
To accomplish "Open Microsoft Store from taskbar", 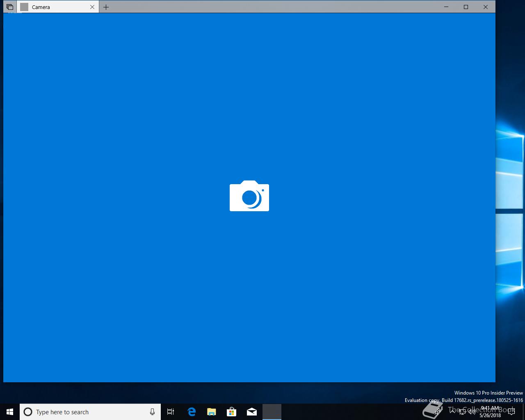I will point(232,412).
